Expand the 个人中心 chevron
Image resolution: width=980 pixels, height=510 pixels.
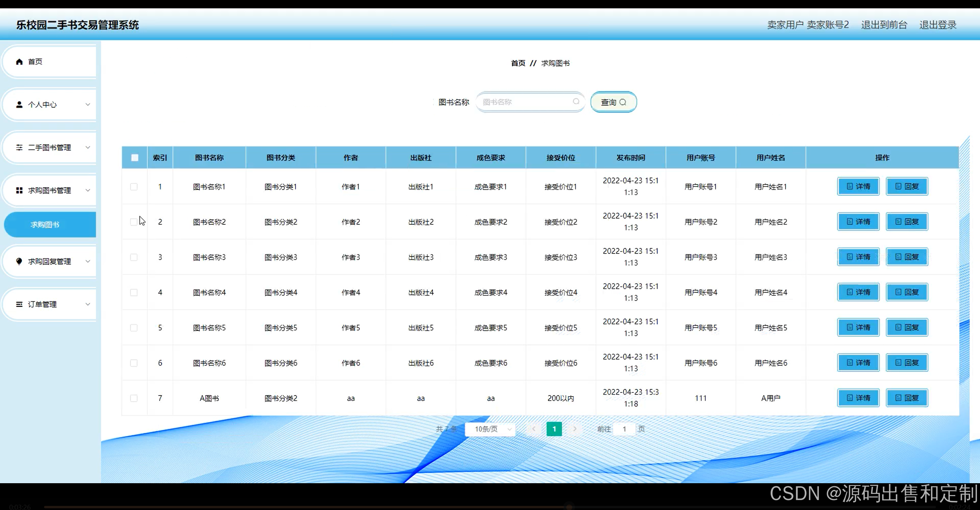point(88,105)
